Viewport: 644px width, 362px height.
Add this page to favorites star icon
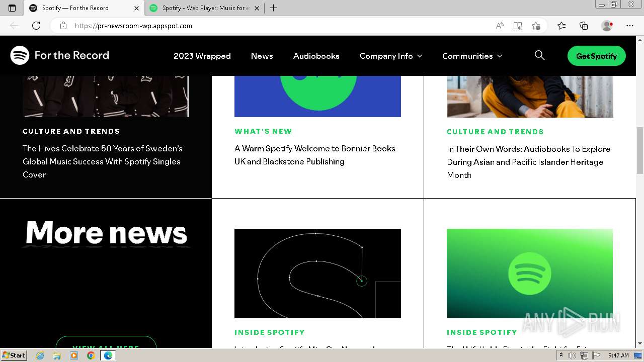(536, 26)
